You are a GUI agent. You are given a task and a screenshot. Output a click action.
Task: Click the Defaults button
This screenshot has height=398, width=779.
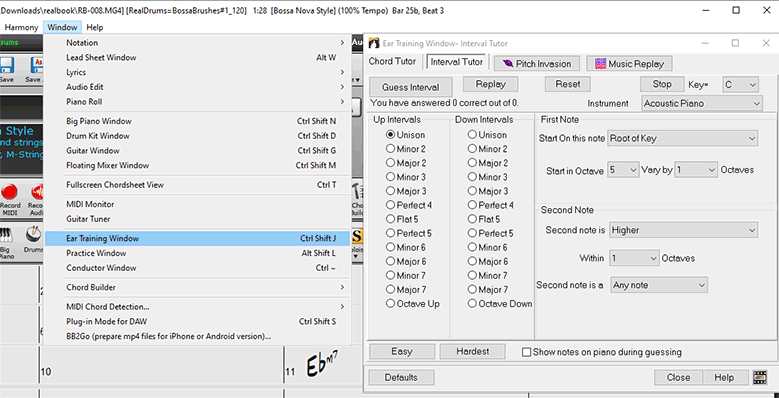pyautogui.click(x=401, y=377)
